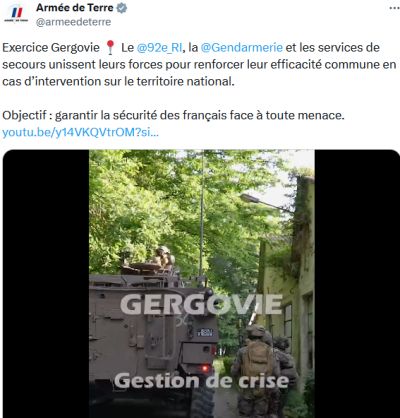
Task: Click the soldier atop the vehicle turret
Action: pos(163,256)
